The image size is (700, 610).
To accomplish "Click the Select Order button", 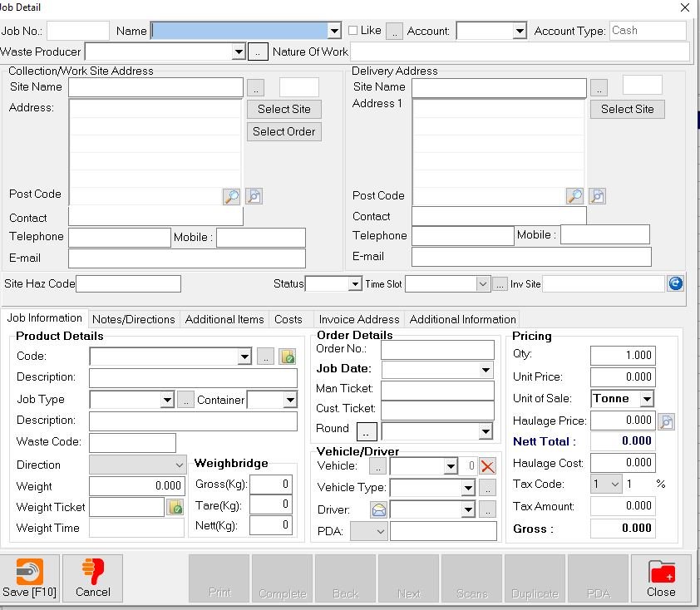I will point(284,131).
